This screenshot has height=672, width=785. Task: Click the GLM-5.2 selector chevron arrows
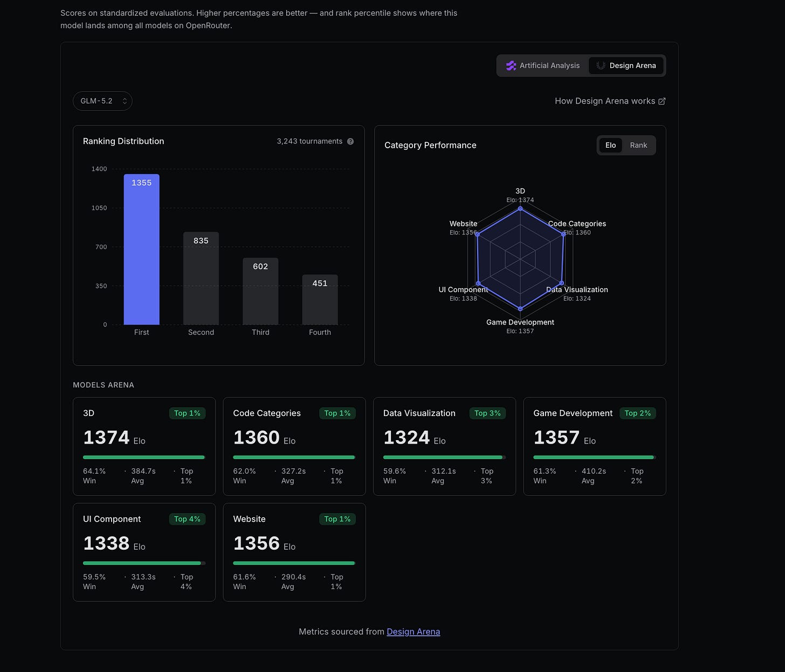pyautogui.click(x=125, y=101)
